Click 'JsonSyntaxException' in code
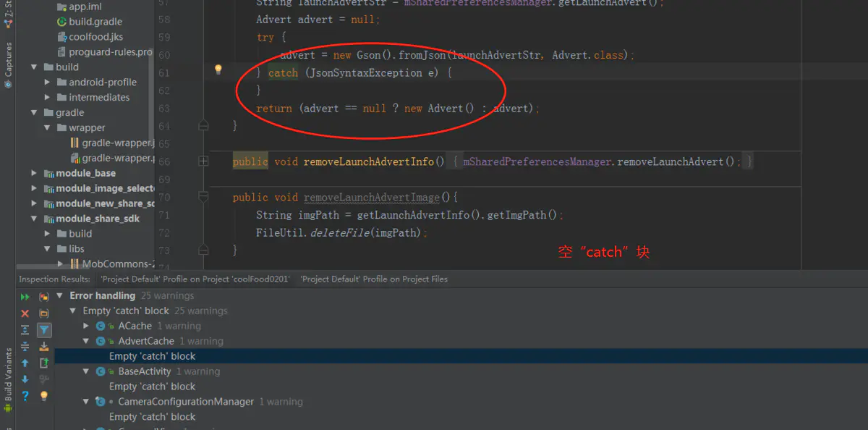The height and width of the screenshot is (430, 868). [366, 73]
